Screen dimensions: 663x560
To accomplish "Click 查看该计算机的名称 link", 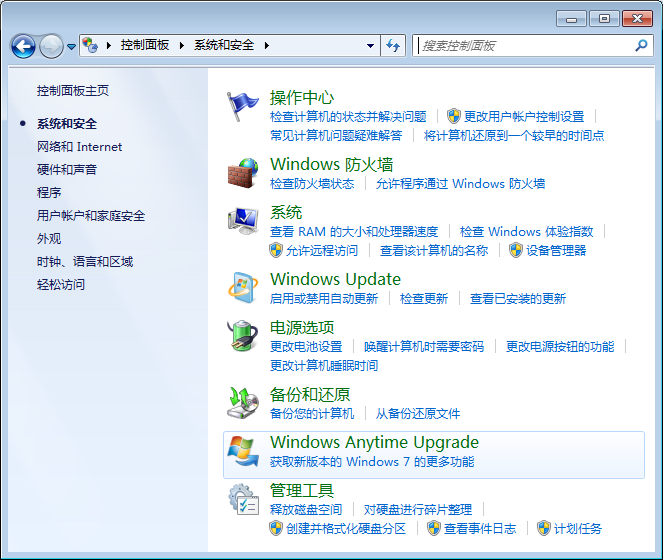I will coord(434,250).
